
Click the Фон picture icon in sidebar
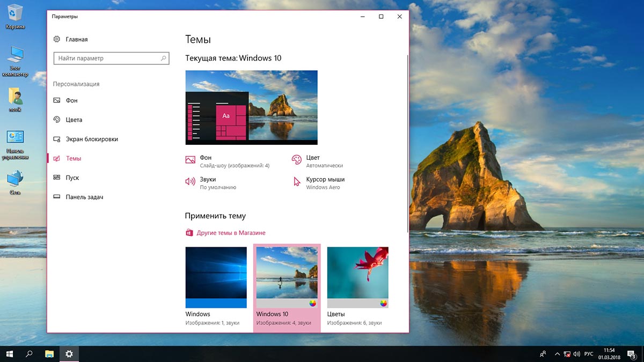click(57, 100)
